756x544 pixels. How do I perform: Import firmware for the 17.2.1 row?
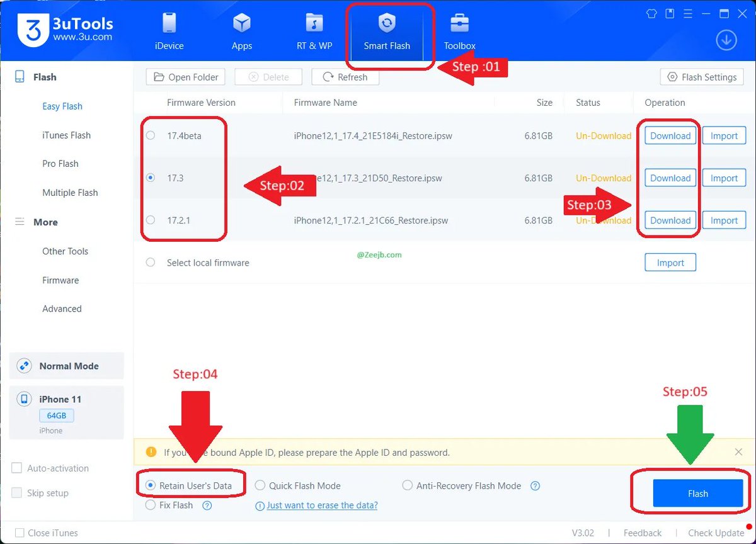pos(724,220)
